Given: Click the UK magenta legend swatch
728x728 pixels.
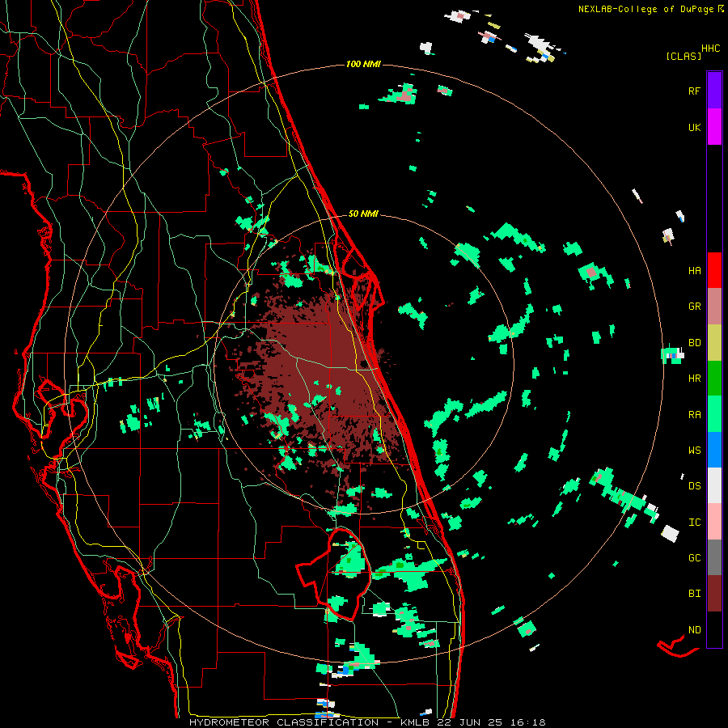Looking at the screenshot, I should [714, 127].
